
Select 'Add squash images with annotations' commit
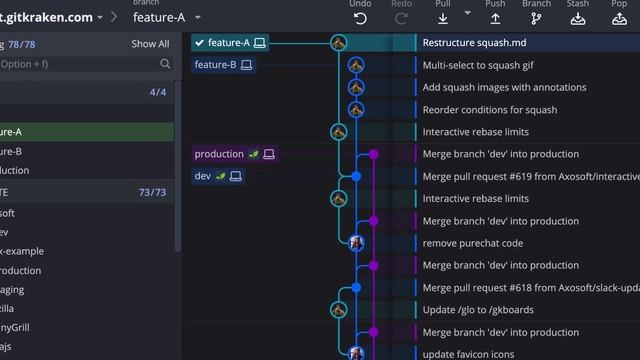[x=504, y=87]
